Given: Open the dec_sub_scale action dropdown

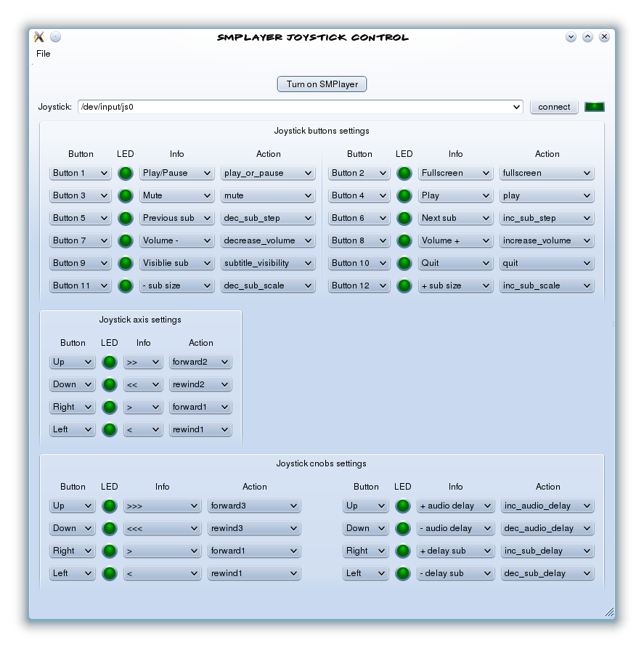Looking at the screenshot, I should pyautogui.click(x=268, y=285).
